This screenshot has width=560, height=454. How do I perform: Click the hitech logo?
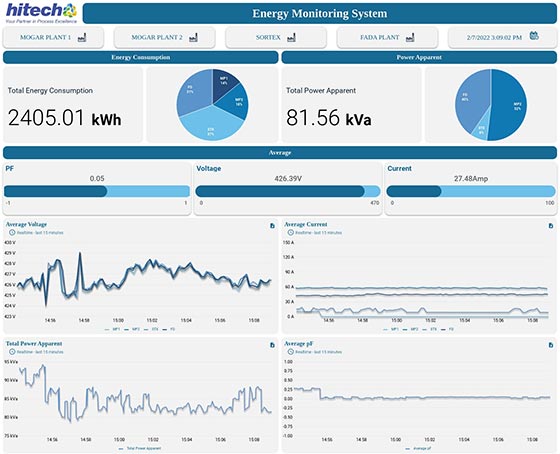pyautogui.click(x=41, y=13)
